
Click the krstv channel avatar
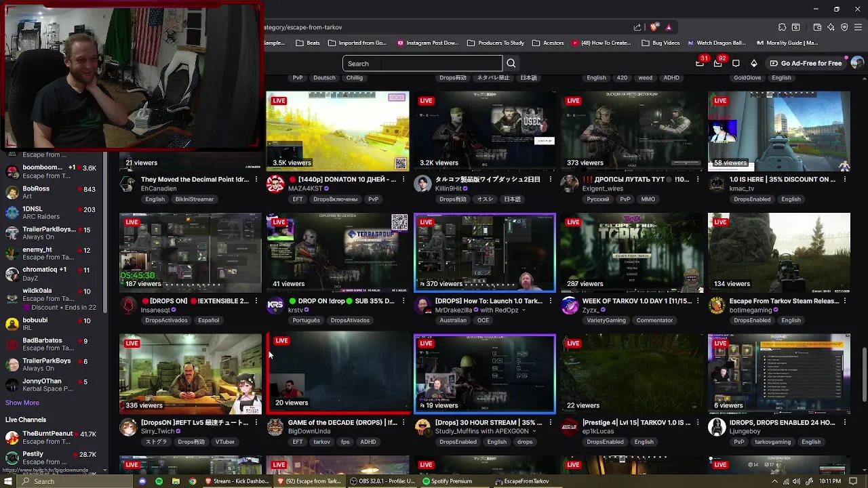(x=275, y=305)
